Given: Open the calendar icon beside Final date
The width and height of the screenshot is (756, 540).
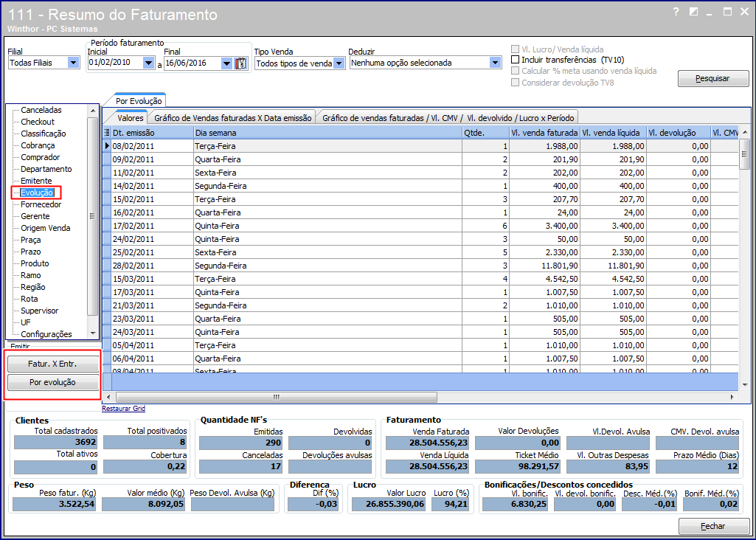Looking at the screenshot, I should [240, 63].
